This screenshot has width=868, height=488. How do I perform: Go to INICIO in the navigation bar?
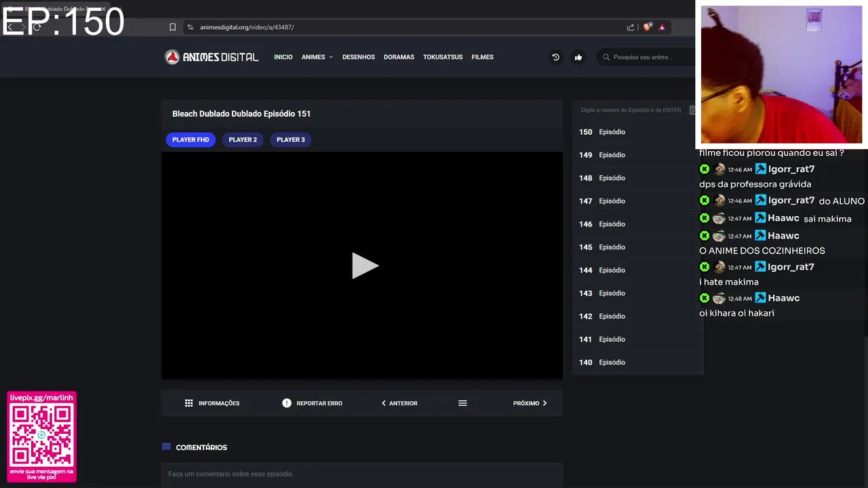[x=283, y=57]
